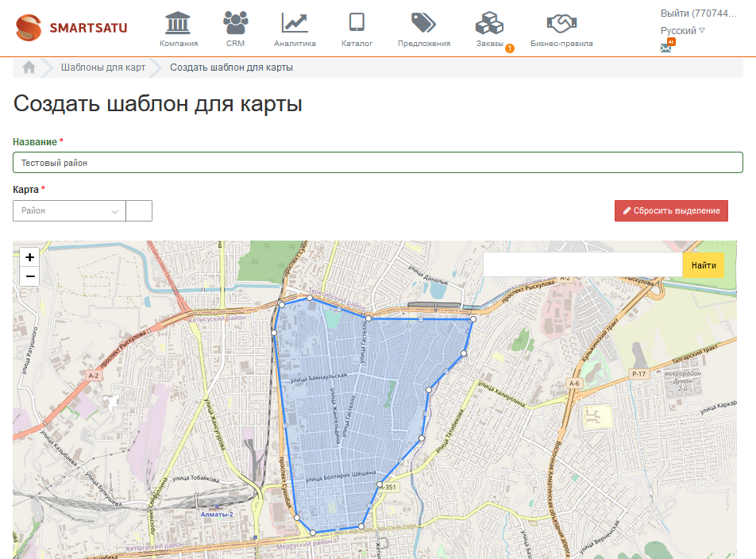Open the Каталог tablet icon
Viewport: 756px width, 559px height.
click(x=357, y=22)
